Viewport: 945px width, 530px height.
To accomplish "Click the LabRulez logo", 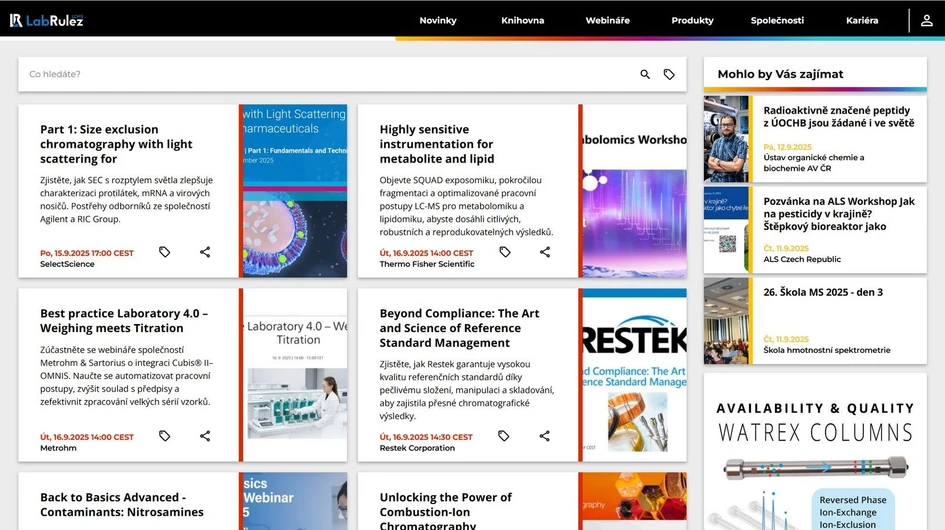I will pyautogui.click(x=46, y=21).
